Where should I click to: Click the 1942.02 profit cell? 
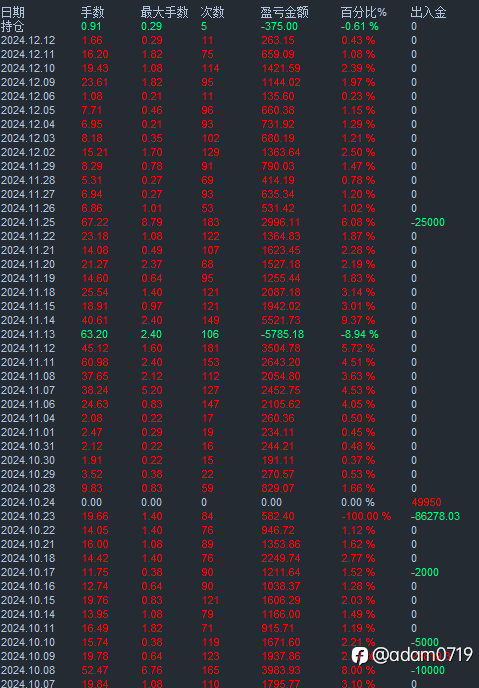point(281,307)
